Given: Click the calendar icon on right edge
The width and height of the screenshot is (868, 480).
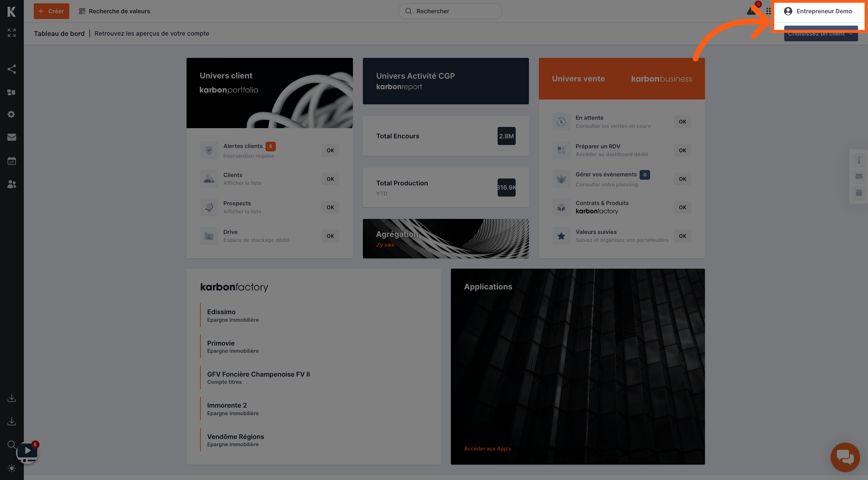Looking at the screenshot, I should pyautogui.click(x=859, y=193).
